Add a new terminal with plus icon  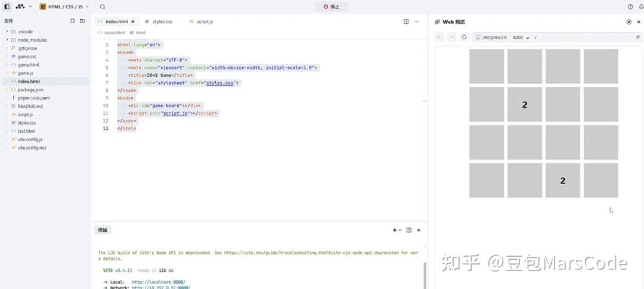tap(395, 230)
